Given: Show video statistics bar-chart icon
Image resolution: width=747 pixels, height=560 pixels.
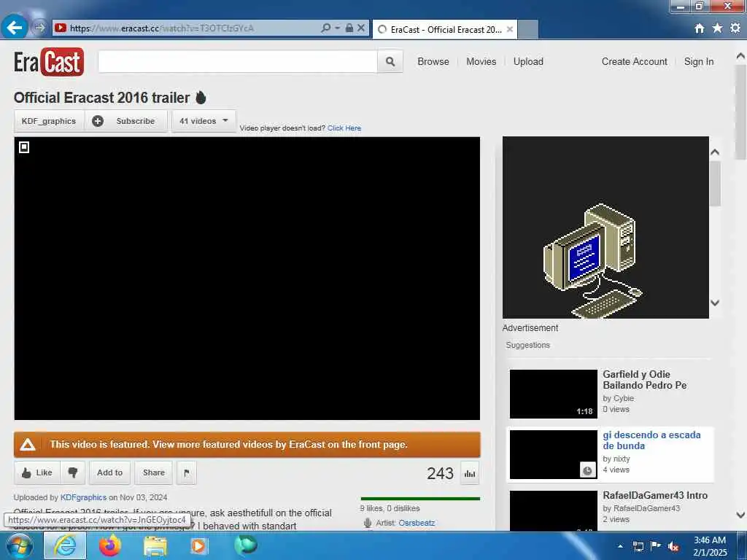Looking at the screenshot, I should pyautogui.click(x=470, y=473).
